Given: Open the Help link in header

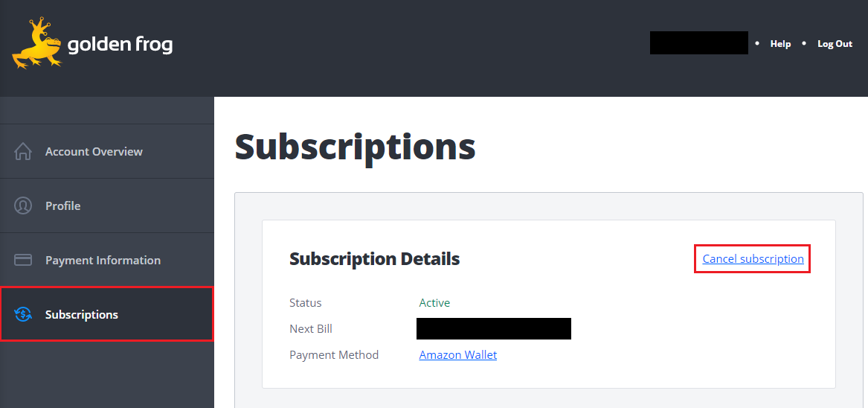Looking at the screenshot, I should tap(780, 44).
